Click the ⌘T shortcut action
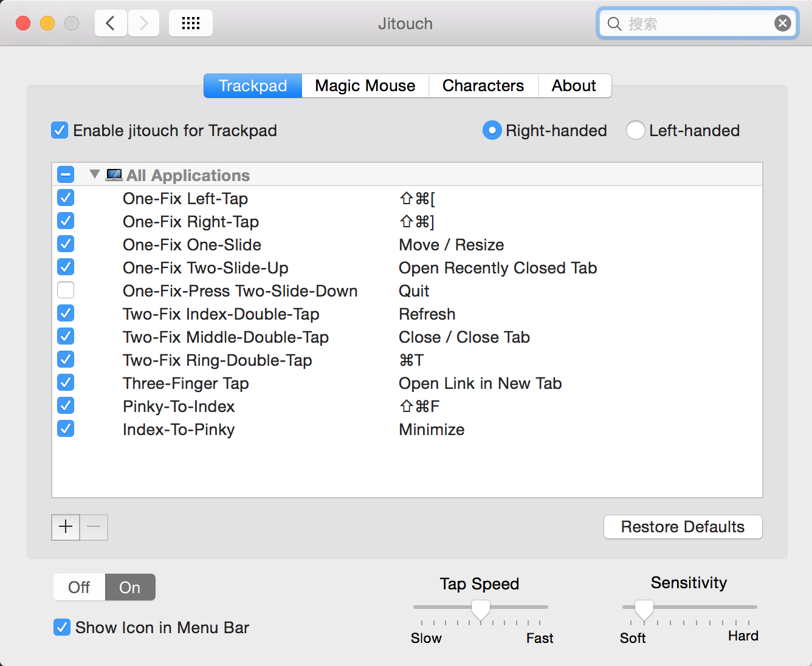This screenshot has height=666, width=812. [x=411, y=360]
